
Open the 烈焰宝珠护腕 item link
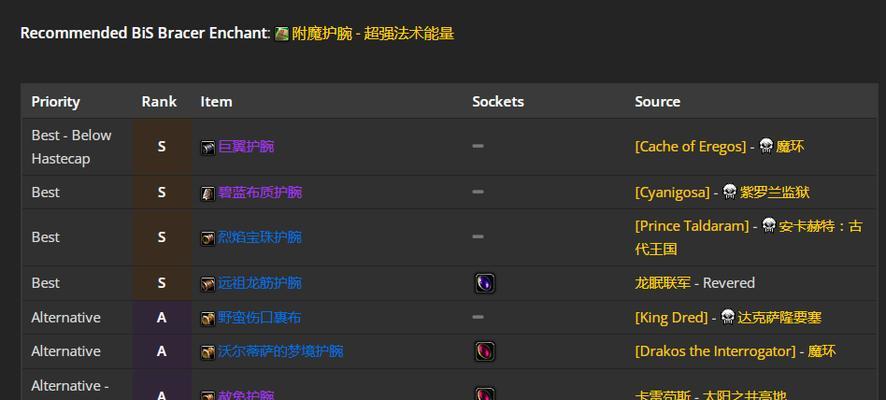click(260, 237)
